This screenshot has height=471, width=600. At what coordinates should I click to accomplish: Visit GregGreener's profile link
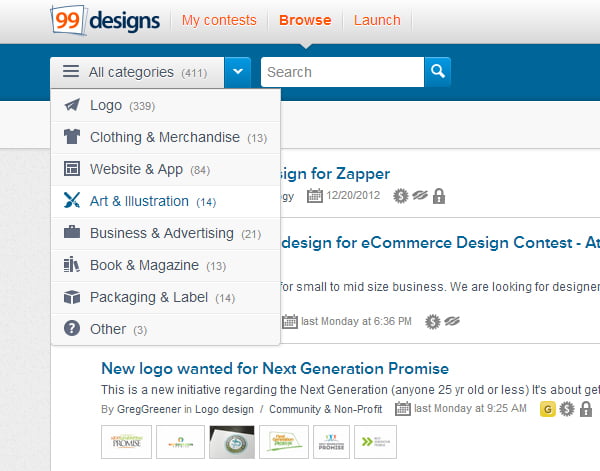pos(149,409)
